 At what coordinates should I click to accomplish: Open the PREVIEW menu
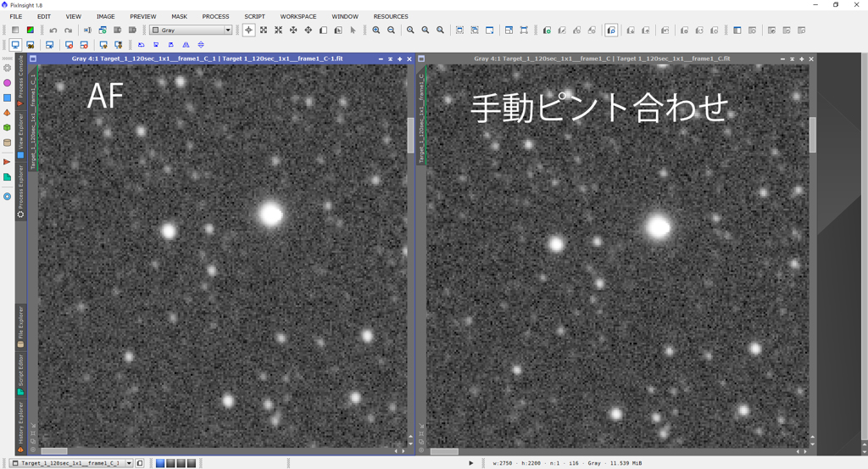142,17
